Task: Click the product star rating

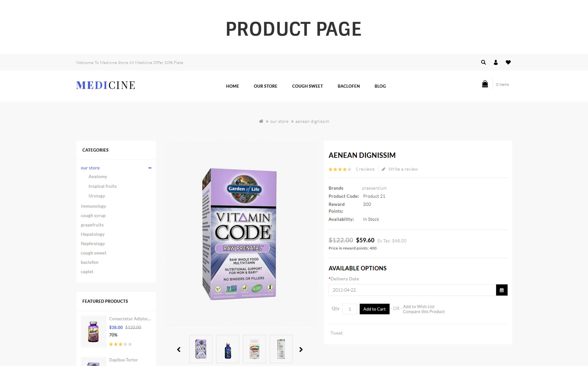Action: click(x=340, y=169)
